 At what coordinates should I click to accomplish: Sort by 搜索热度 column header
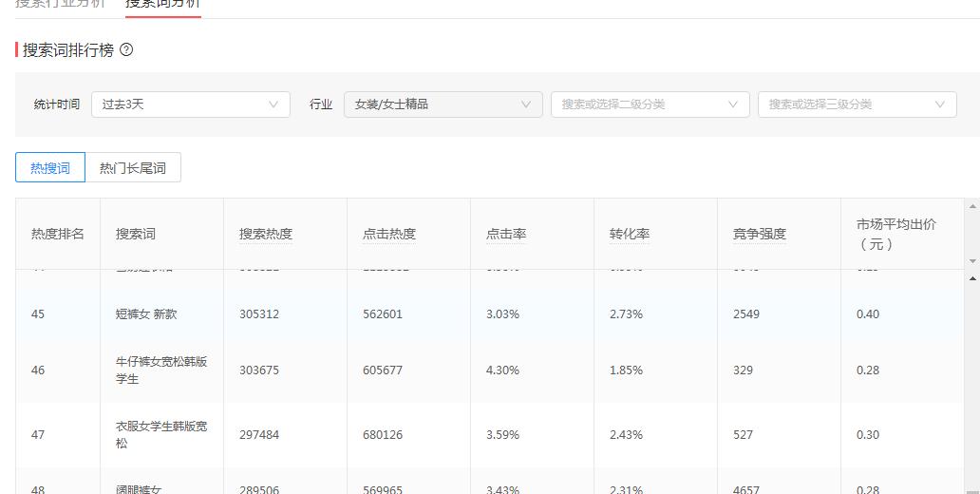[266, 234]
